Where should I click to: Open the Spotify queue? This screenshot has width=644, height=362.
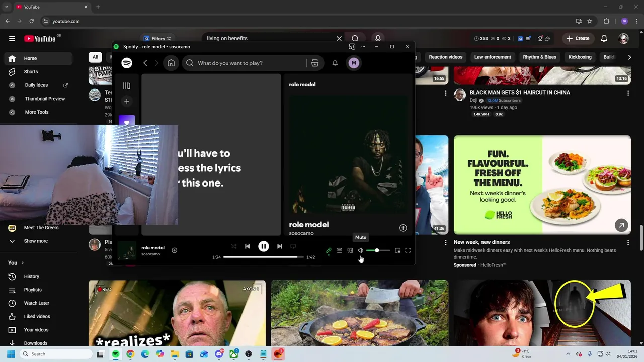339,250
